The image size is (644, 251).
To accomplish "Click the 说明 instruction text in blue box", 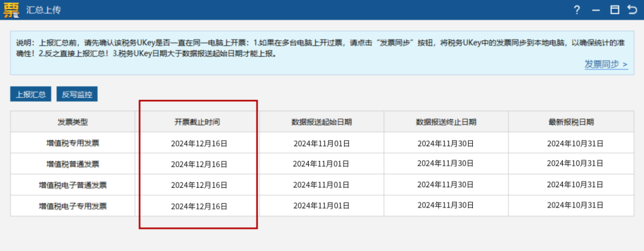I will 321,48.
